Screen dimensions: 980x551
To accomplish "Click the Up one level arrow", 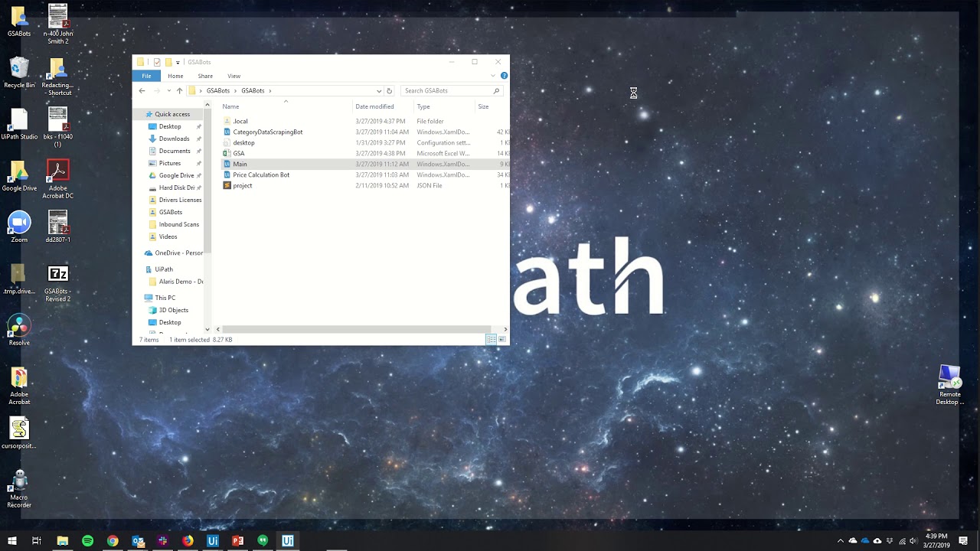I will click(x=179, y=90).
